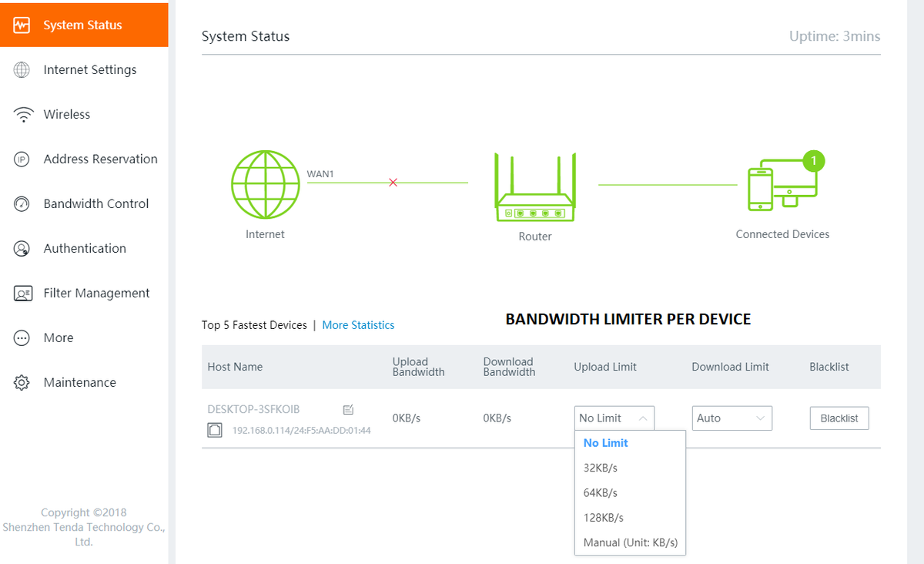Viewport: 924px width, 564px height.
Task: Open the Download Limit Auto dropdown
Action: point(731,418)
